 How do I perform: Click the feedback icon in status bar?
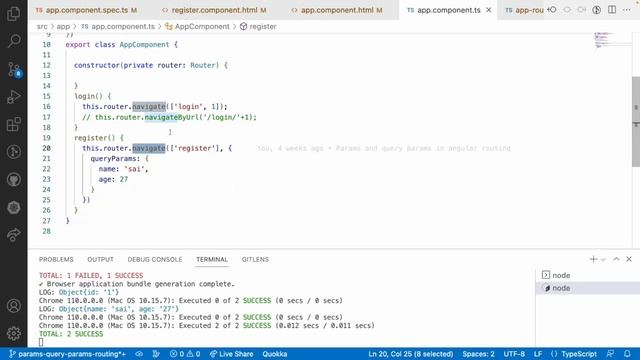pyautogui.click(x=610, y=354)
